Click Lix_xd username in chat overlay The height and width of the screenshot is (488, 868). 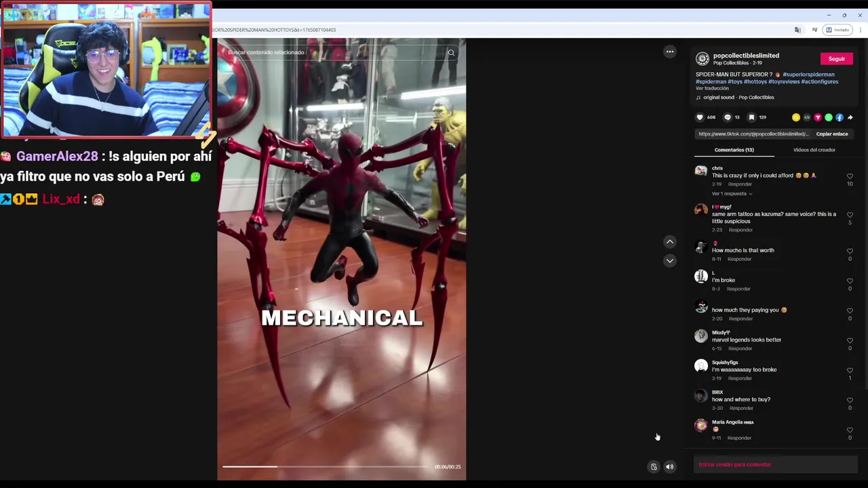point(60,199)
